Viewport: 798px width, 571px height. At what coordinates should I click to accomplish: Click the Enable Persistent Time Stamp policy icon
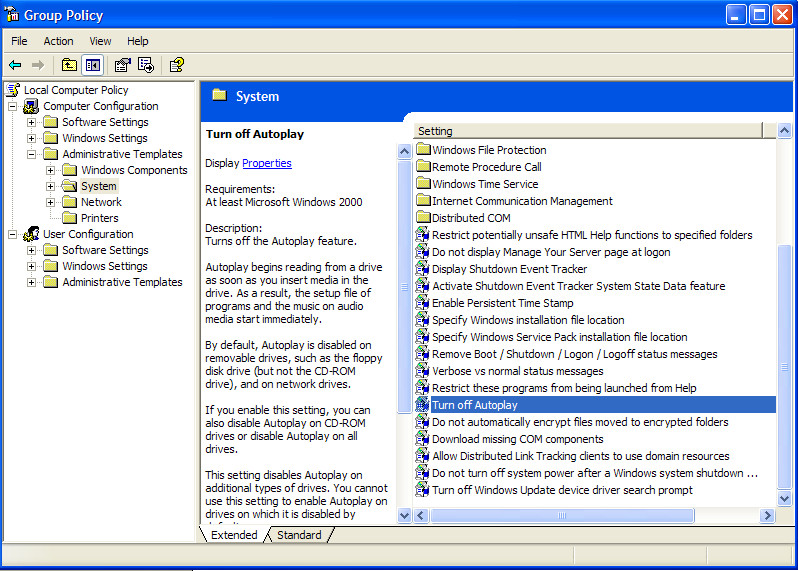[422, 303]
